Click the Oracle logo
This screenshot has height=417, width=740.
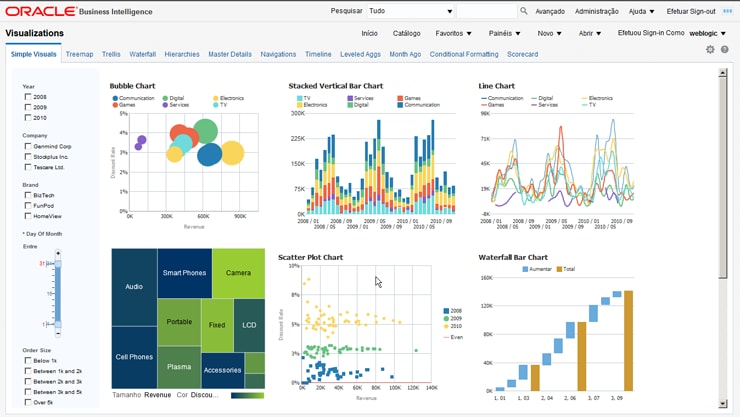tap(41, 11)
